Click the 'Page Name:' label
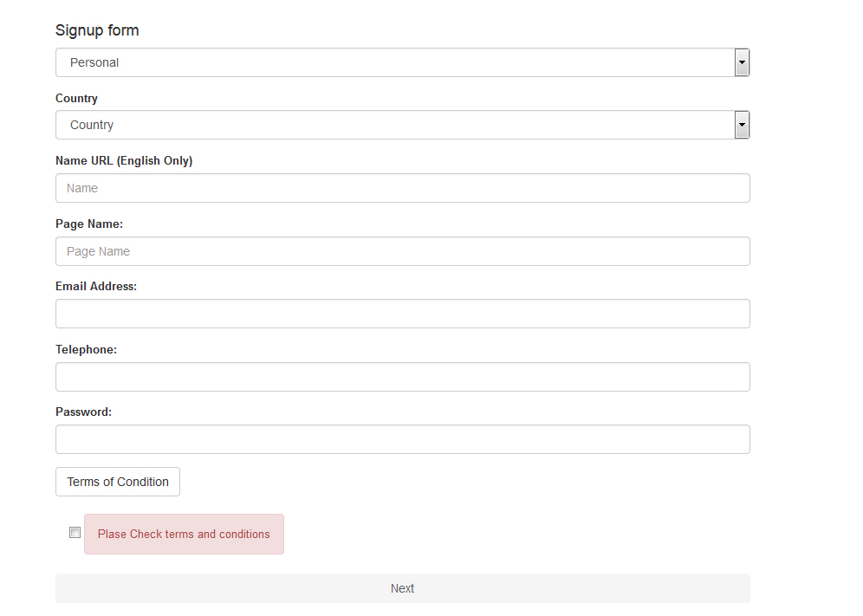 click(x=89, y=224)
